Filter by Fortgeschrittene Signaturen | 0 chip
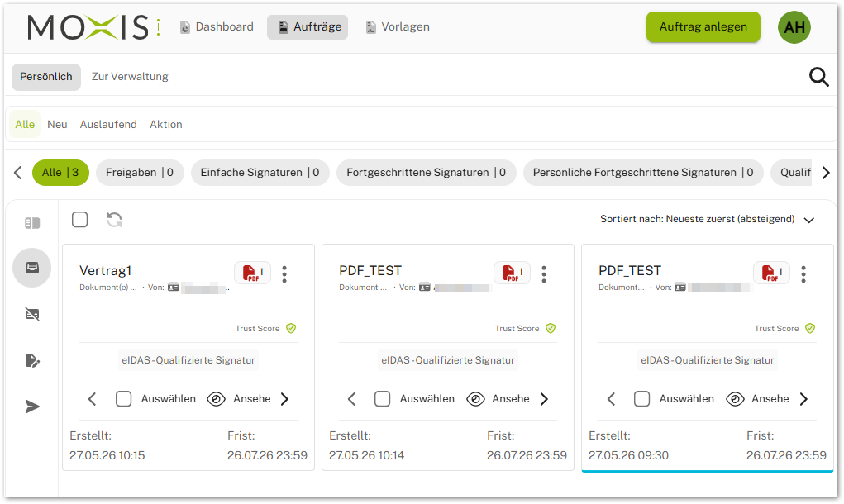This screenshot has width=844, height=504. click(x=427, y=173)
